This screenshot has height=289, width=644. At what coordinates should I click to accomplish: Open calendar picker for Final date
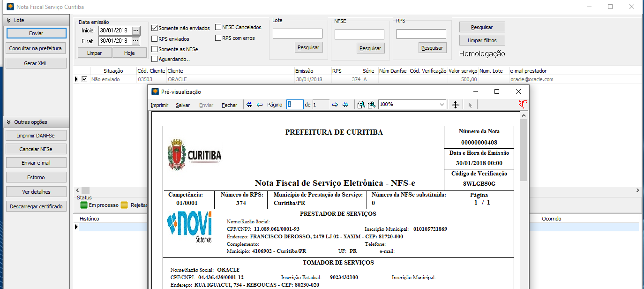pos(136,41)
